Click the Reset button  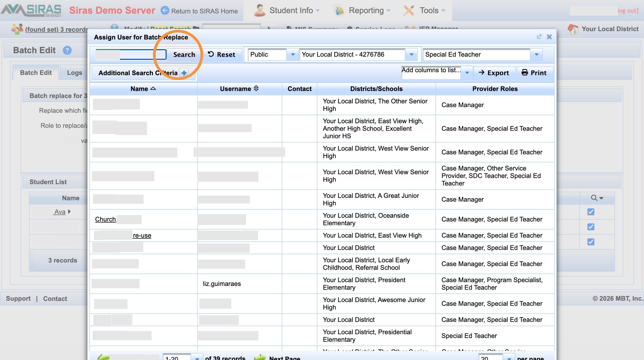click(x=222, y=54)
